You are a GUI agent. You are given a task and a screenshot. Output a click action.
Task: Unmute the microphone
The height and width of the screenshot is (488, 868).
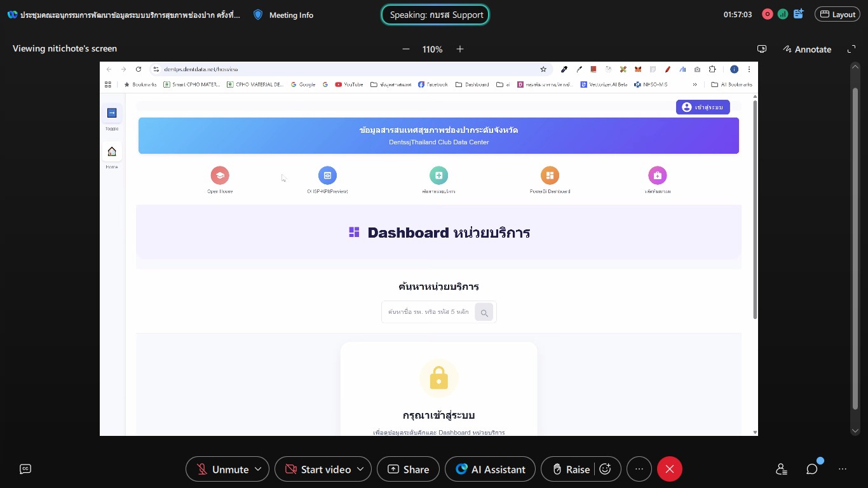click(x=222, y=469)
